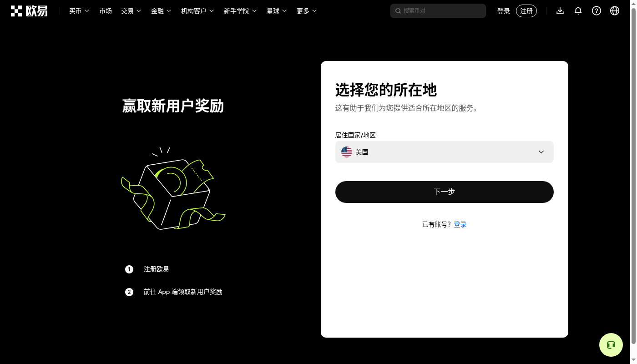
Task: Click the 赢取新用户奖励 heading
Action: pyautogui.click(x=173, y=106)
